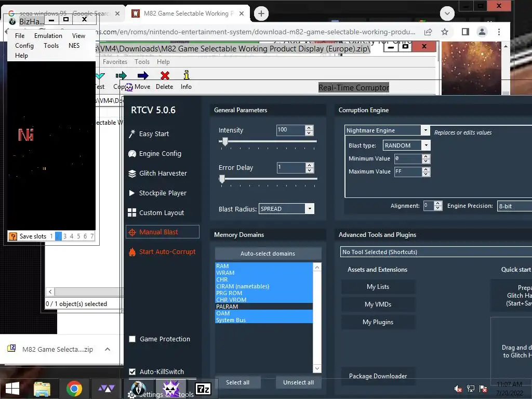
Task: Click Chrome icon in taskbar
Action: point(74,389)
